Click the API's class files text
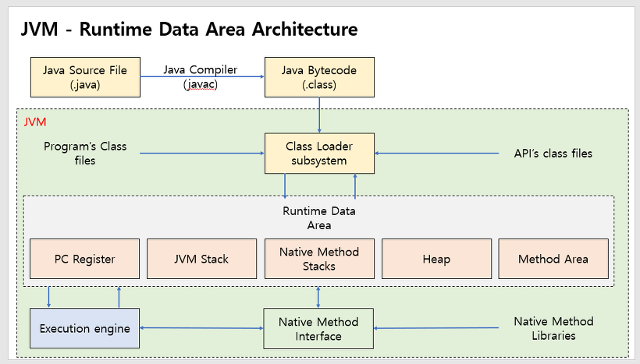The width and height of the screenshot is (640, 364). [x=553, y=154]
